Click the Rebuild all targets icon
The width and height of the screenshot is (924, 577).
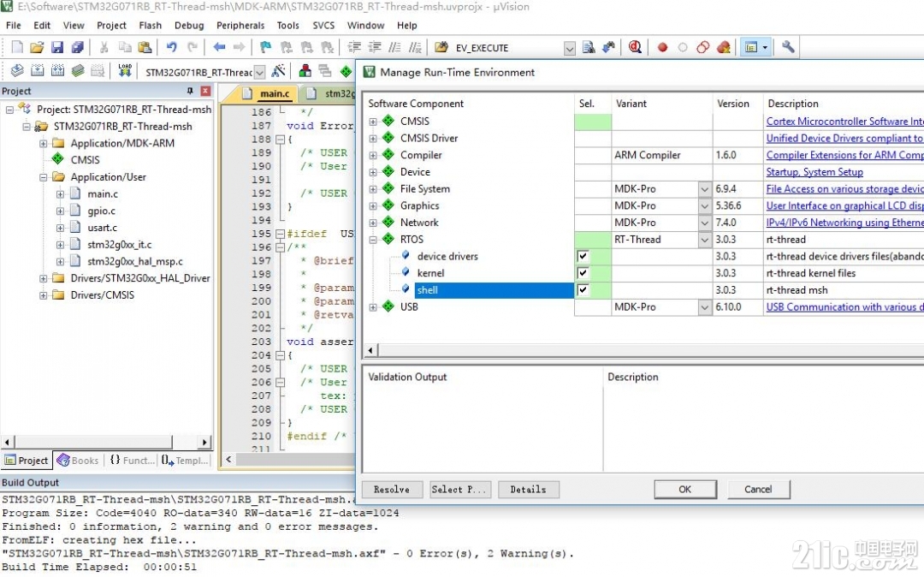coord(57,71)
